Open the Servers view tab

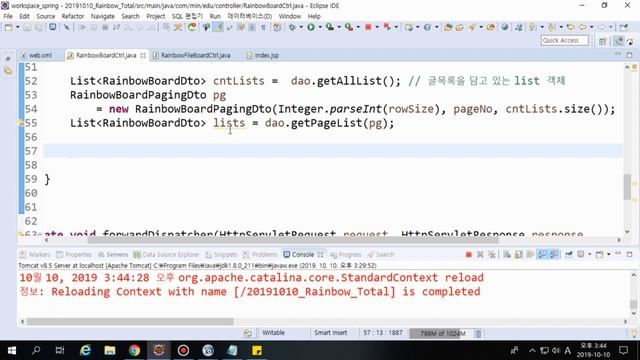[113, 255]
